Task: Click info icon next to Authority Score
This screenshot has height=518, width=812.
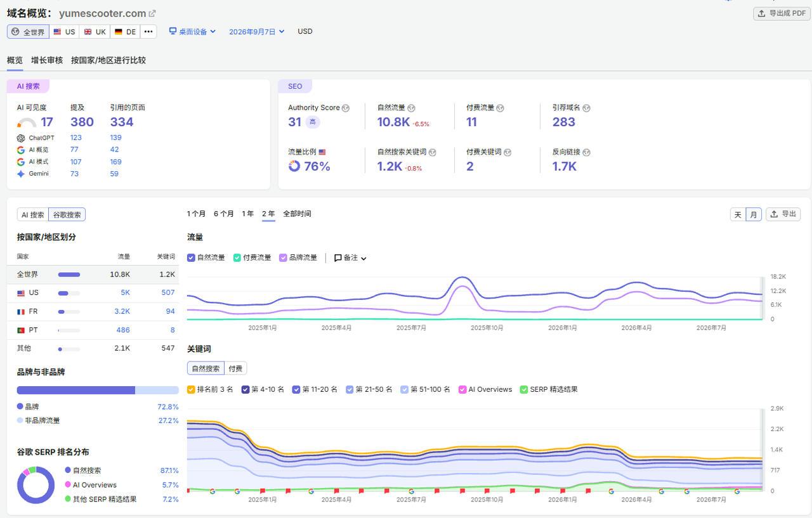Action: (x=346, y=108)
